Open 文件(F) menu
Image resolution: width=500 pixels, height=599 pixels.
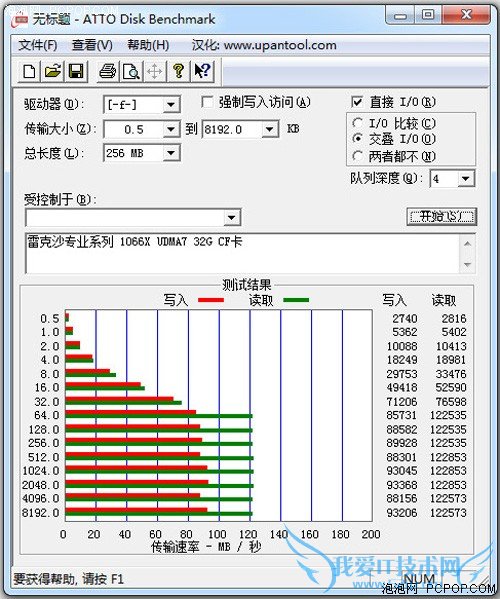click(38, 45)
